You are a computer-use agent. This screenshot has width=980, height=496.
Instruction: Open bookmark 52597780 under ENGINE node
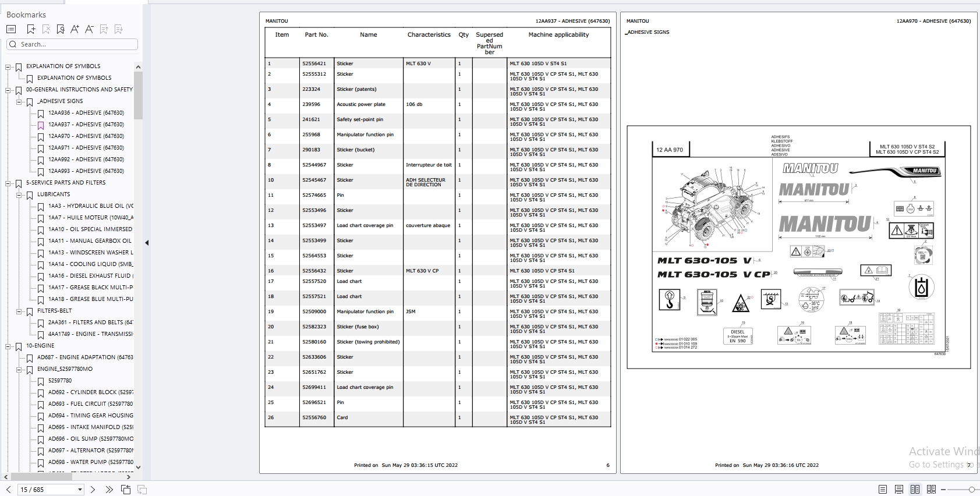pos(60,381)
